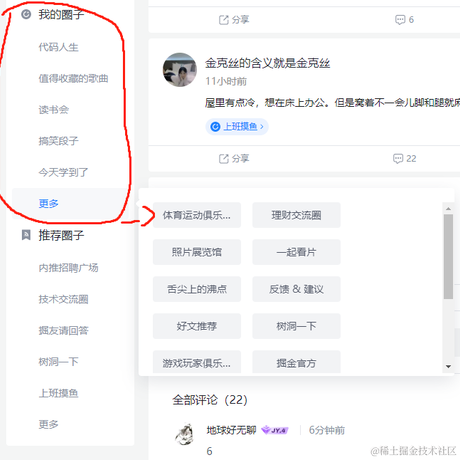Open 读书会 circle
The width and height of the screenshot is (460, 460).
coord(54,110)
